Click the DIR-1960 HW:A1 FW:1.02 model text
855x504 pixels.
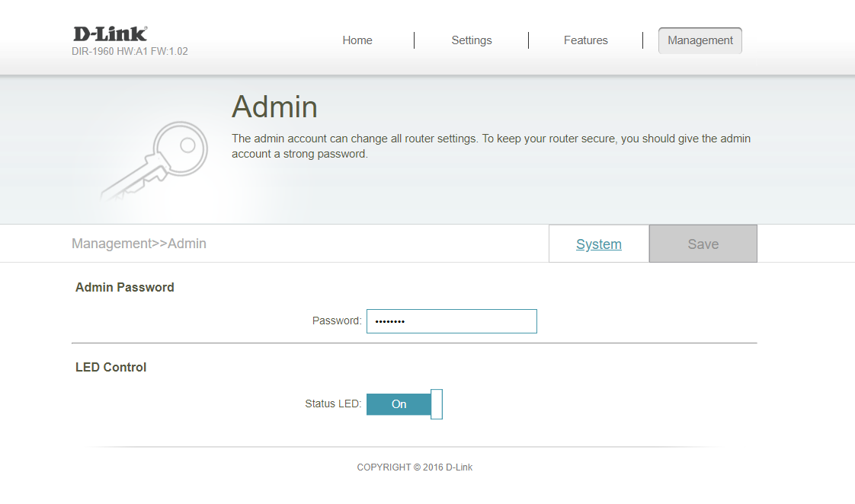[130, 51]
